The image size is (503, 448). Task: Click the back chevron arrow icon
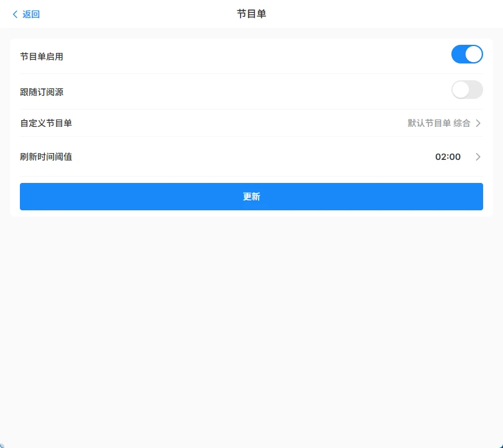coord(15,14)
